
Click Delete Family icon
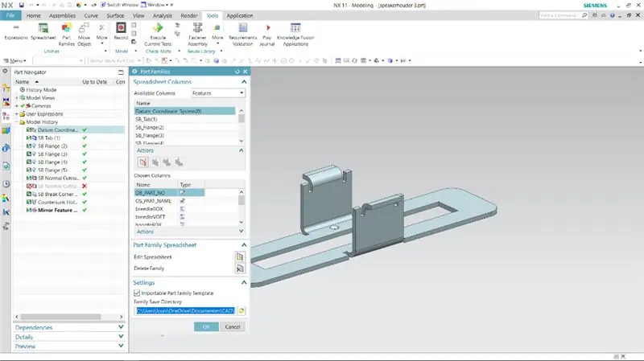[240, 269]
